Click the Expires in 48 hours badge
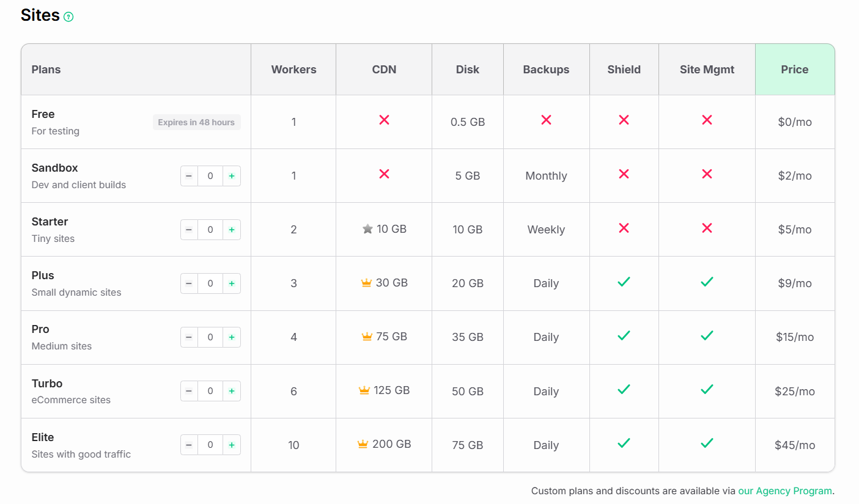 coord(196,122)
